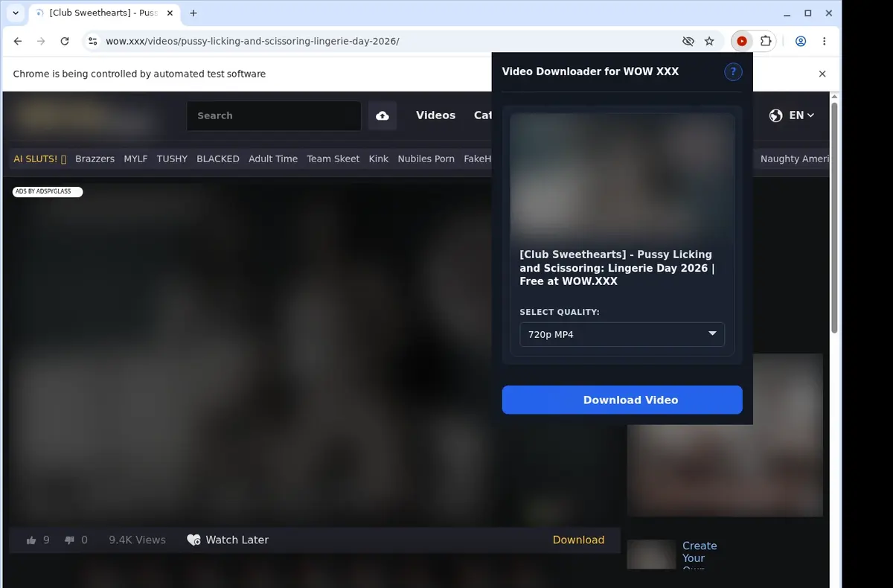Expand the 720p MP4 quality dropdown
893x588 pixels.
622,334
